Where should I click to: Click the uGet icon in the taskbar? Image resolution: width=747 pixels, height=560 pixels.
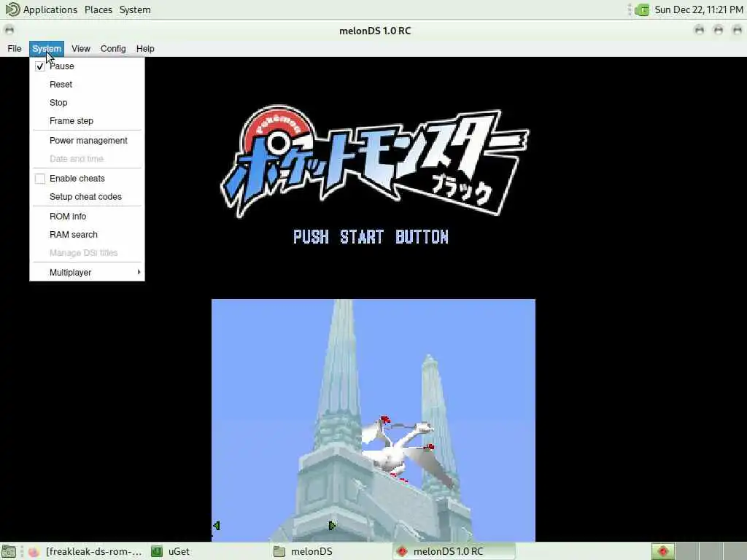pos(157,551)
